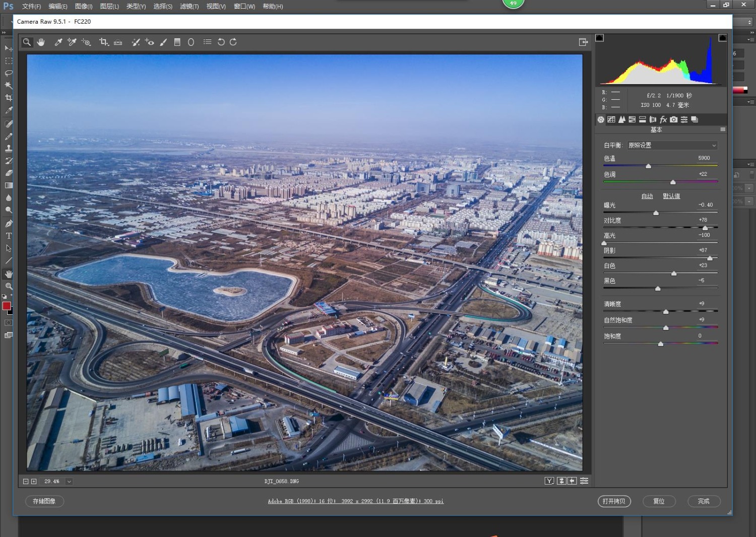Click the 存储图像 save image button
This screenshot has width=756, height=537.
(44, 501)
